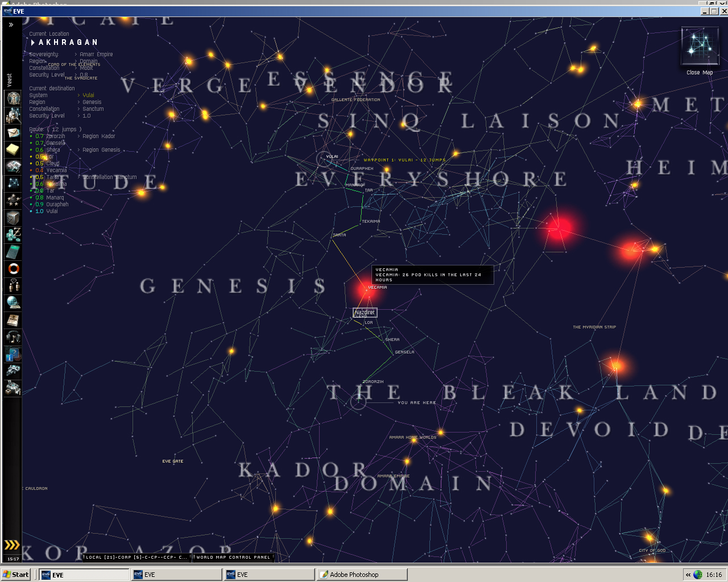Click the Nazdirer label box on the map

365,313
